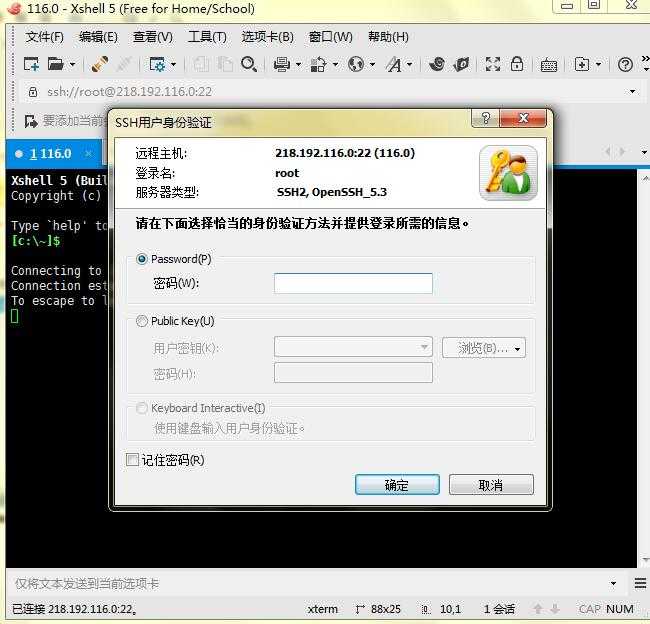Close the 116.0 session tab
Viewport: 650px width, 624px height.
click(x=88, y=154)
